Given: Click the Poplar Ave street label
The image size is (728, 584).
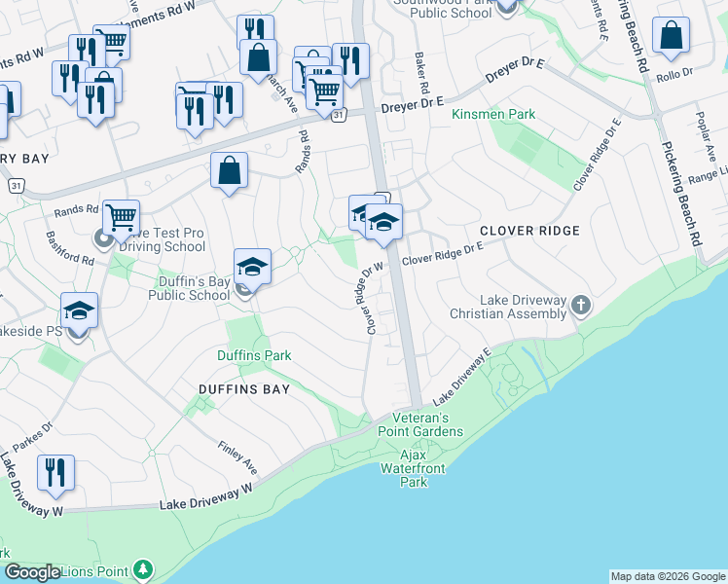Looking at the screenshot, I should pos(707,136).
